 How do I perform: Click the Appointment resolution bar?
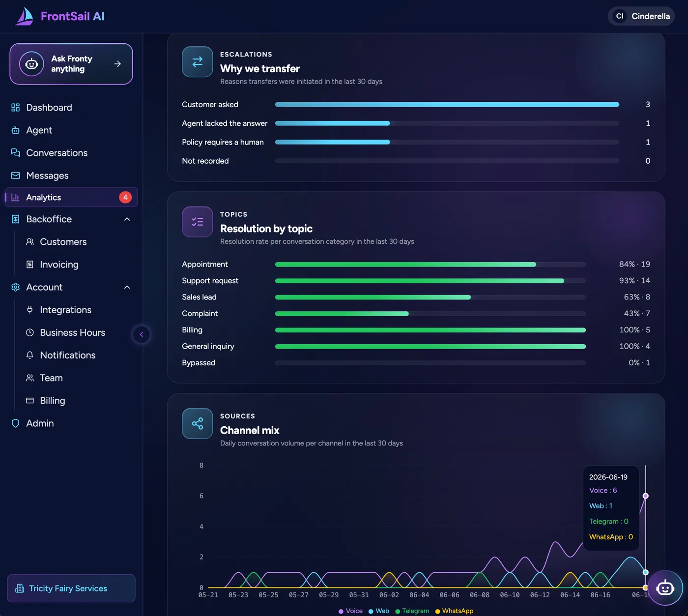tap(430, 264)
